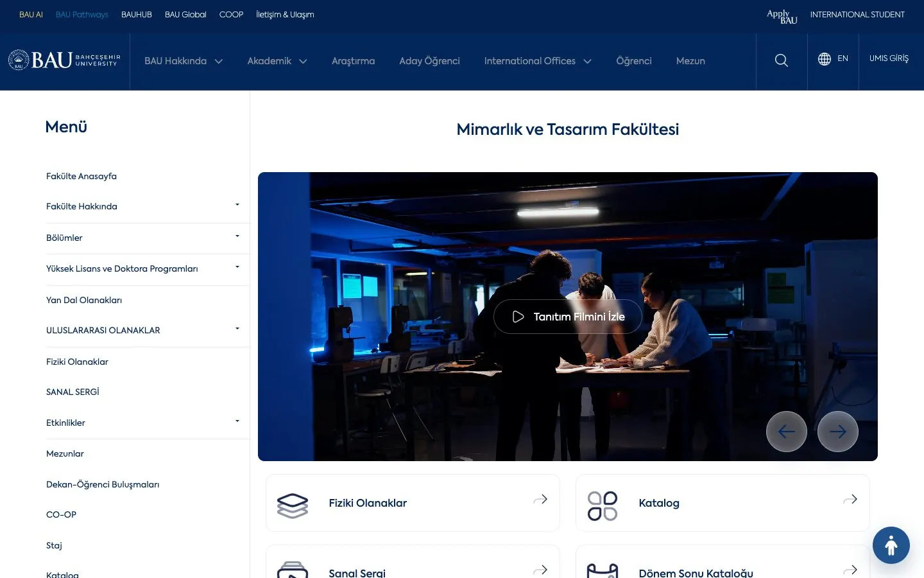Click BAU AI in top bar
The image size is (924, 578).
pyautogui.click(x=31, y=15)
